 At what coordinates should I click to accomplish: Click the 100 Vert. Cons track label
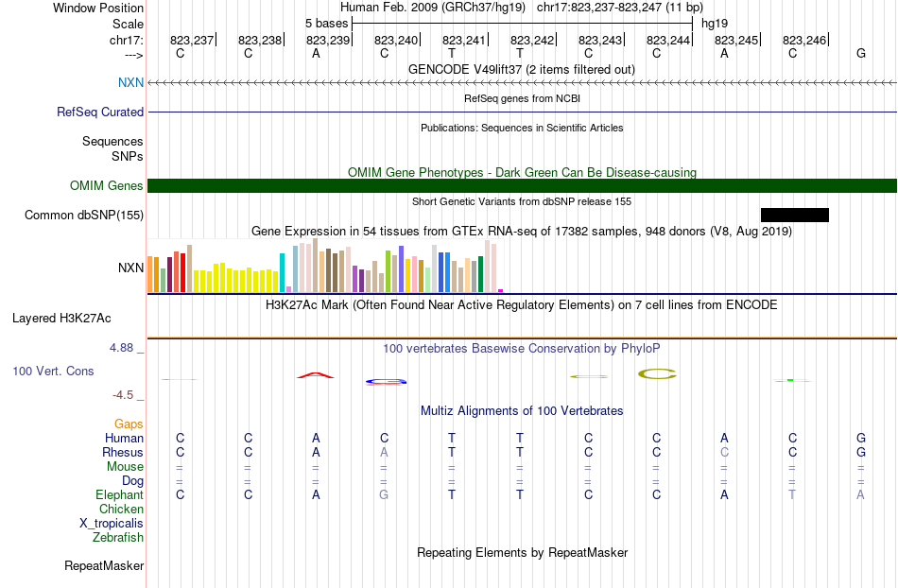[53, 371]
